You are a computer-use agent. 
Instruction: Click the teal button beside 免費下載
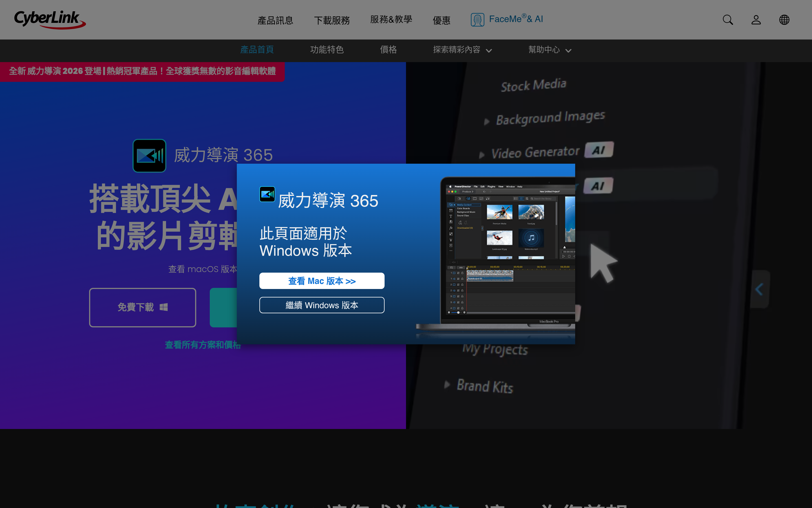coord(224,307)
